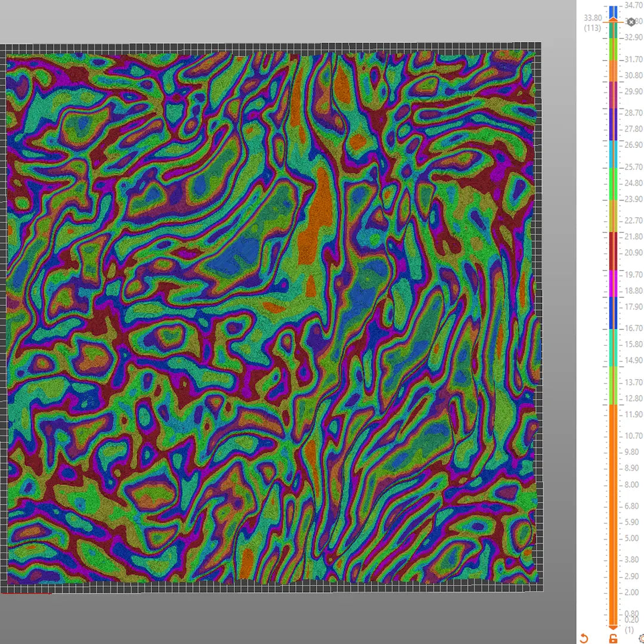Toggle the lock icon under the layer slider

(x=613, y=639)
